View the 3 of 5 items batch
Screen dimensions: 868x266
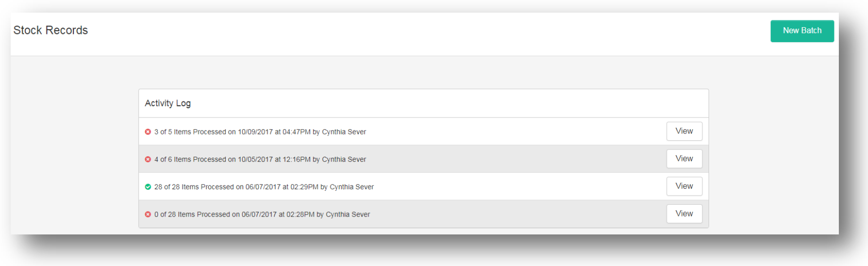coord(684,131)
